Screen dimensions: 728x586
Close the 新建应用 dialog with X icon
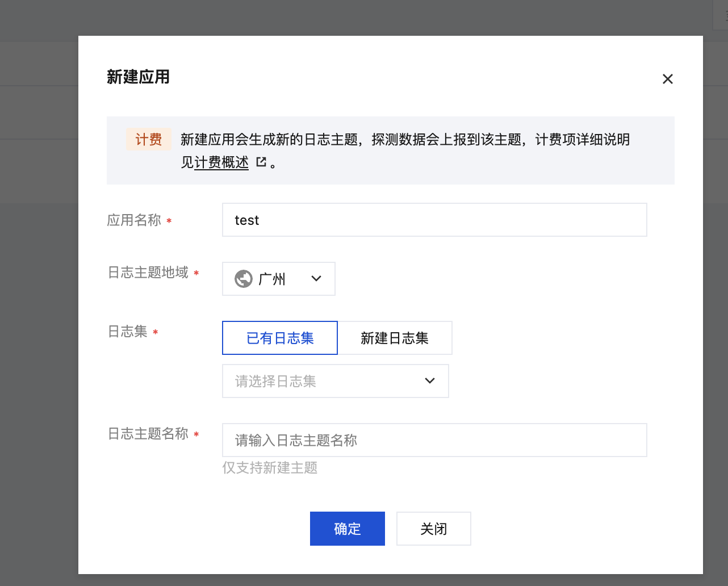(x=668, y=79)
